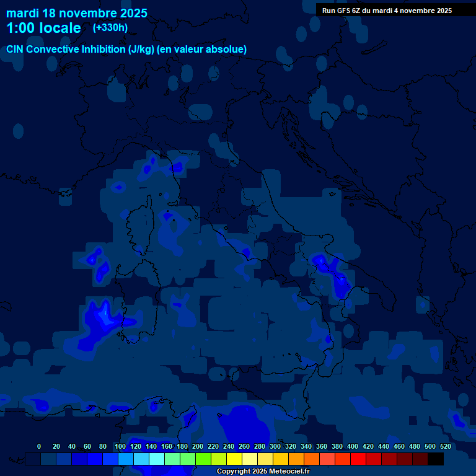This screenshot has width=476, height=476.
Task: Click the 'CIN Convective Inhibition' map title
Action: [126, 50]
